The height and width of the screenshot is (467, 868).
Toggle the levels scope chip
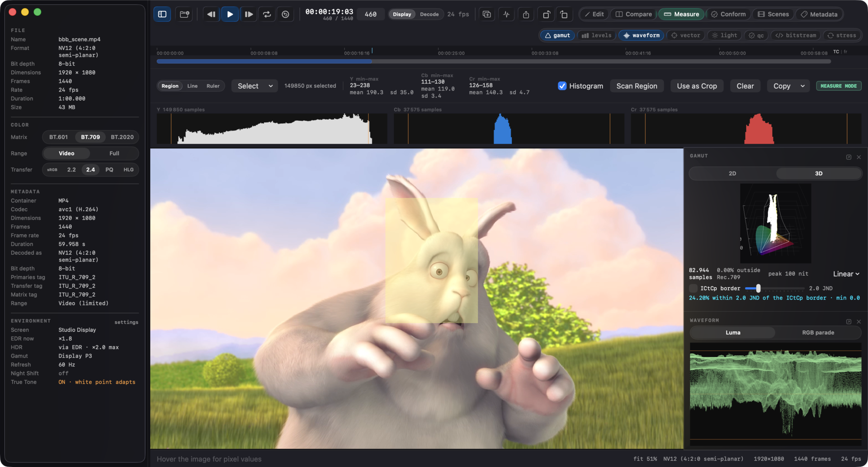[597, 35]
